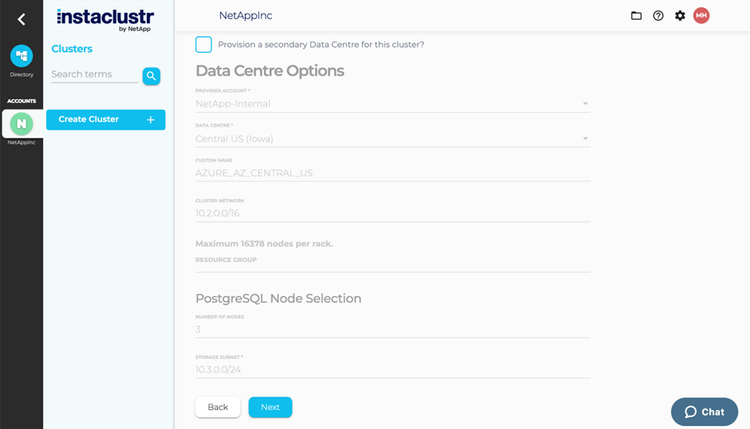Click the search magnifier button

[151, 75]
